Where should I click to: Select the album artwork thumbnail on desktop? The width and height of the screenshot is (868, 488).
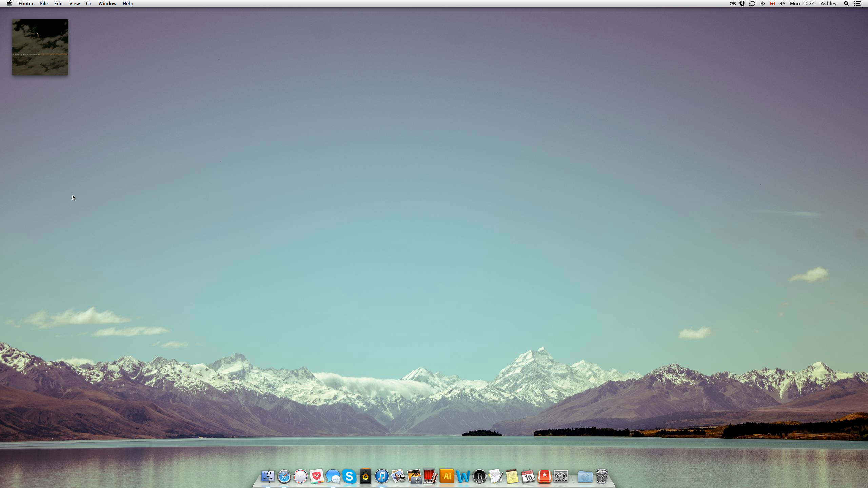pyautogui.click(x=40, y=47)
